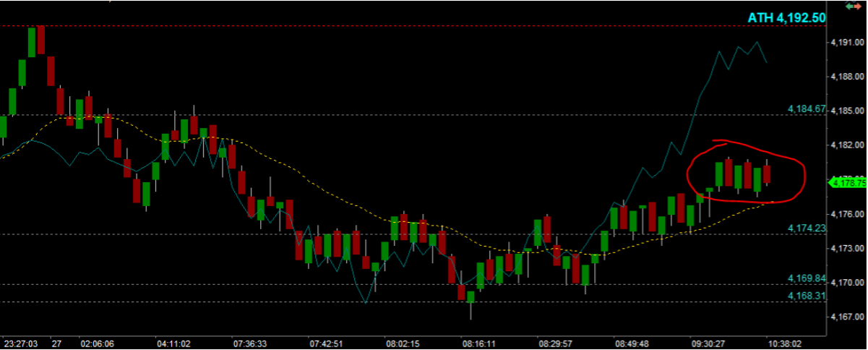Select the ATH 4,192.50 label
This screenshot has width=868, height=350.
(786, 18)
